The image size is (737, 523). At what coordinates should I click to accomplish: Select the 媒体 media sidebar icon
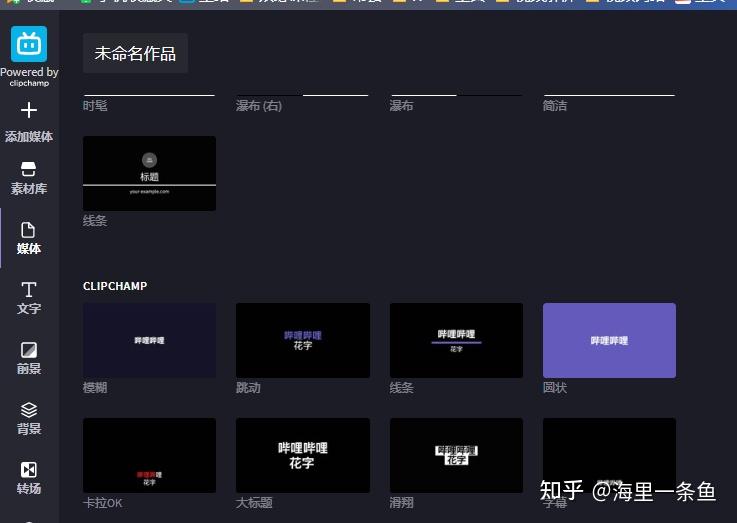pos(28,230)
